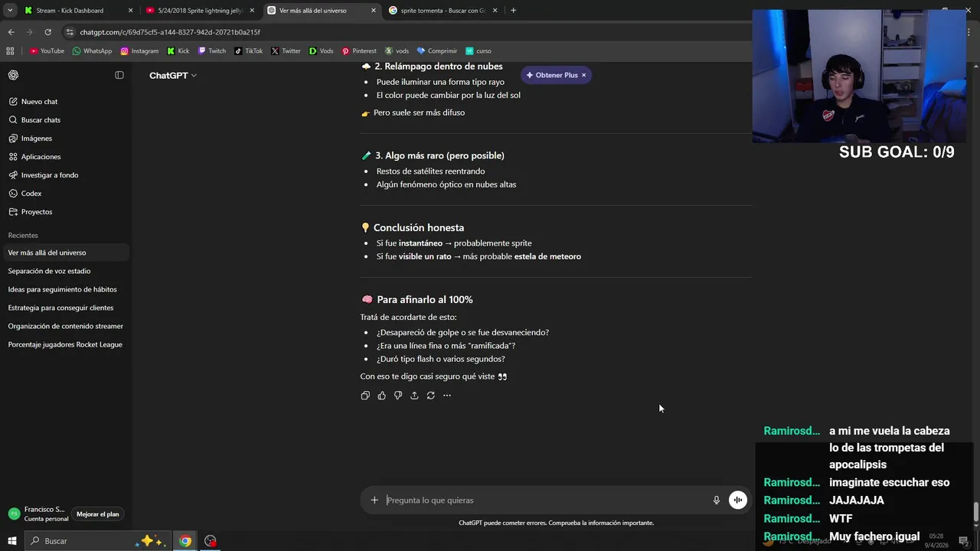Give the response a thumbs down
Viewport: 980px width, 551px height.
tap(398, 396)
